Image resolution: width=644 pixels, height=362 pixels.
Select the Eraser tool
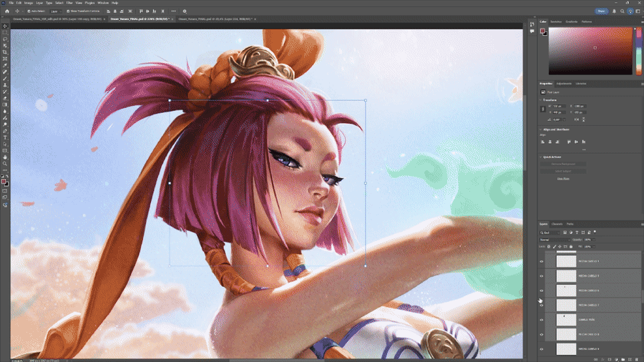(5, 98)
